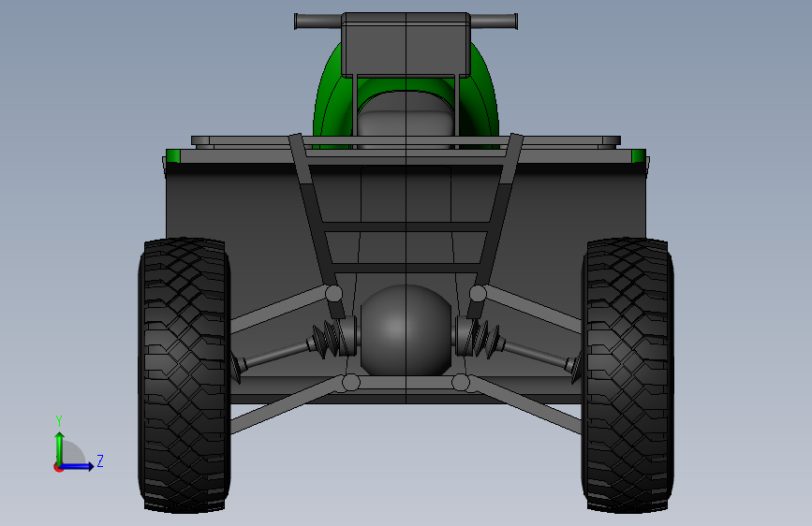
Task: Click the blue Z axis arrow of the triad
Action: (x=78, y=466)
